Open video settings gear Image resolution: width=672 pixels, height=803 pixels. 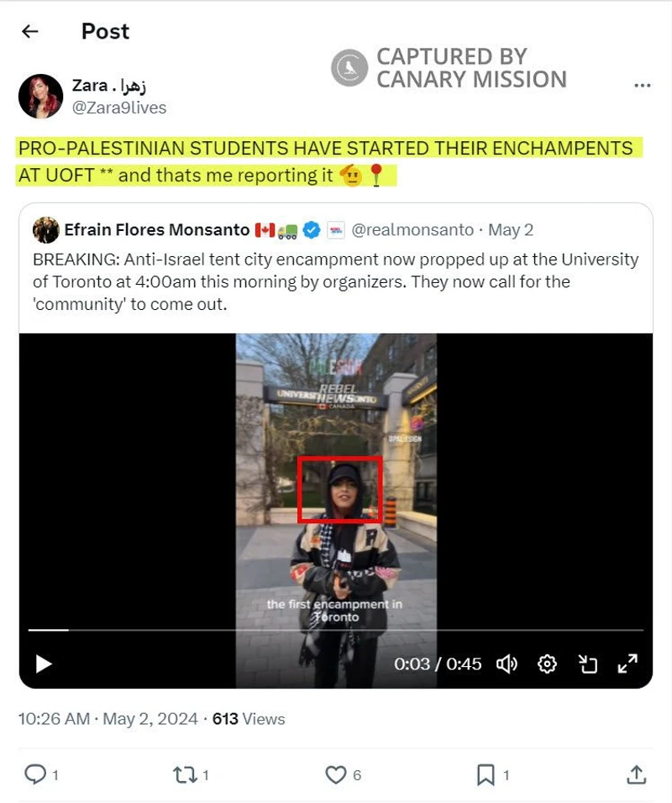(547, 664)
